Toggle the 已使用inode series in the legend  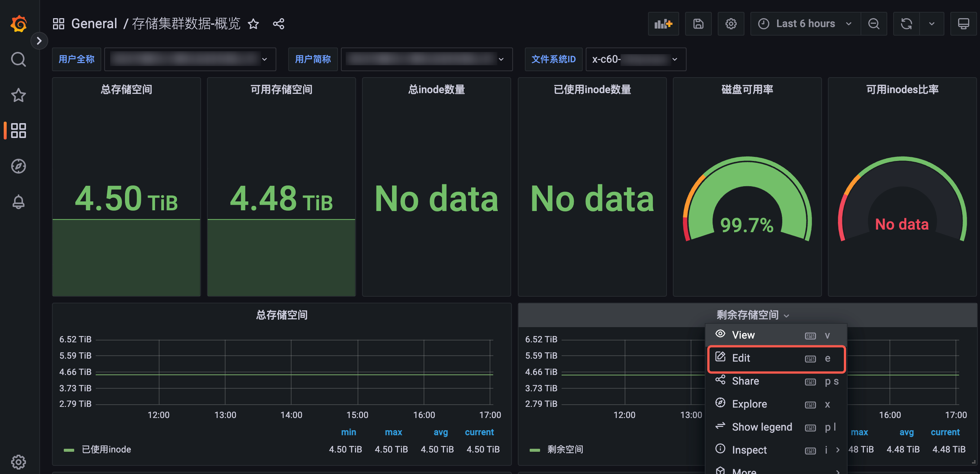(106, 449)
